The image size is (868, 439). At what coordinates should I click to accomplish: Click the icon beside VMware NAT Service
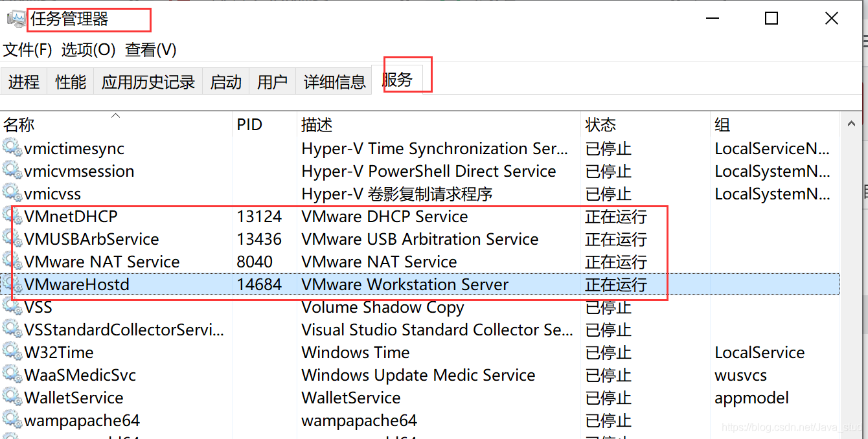[12, 262]
